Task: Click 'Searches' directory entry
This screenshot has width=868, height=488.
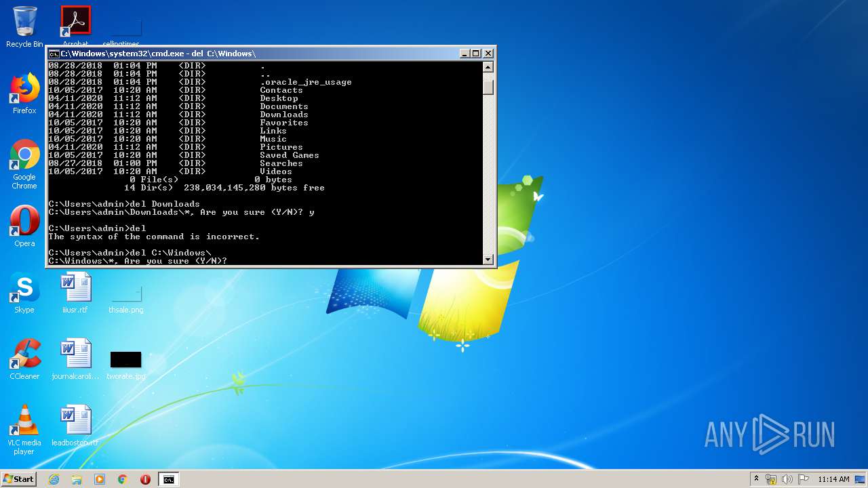Action: (281, 163)
